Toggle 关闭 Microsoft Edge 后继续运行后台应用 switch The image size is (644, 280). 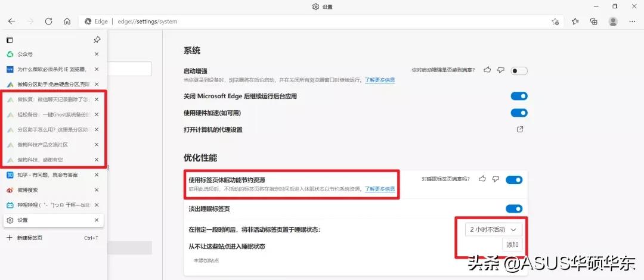point(519,96)
